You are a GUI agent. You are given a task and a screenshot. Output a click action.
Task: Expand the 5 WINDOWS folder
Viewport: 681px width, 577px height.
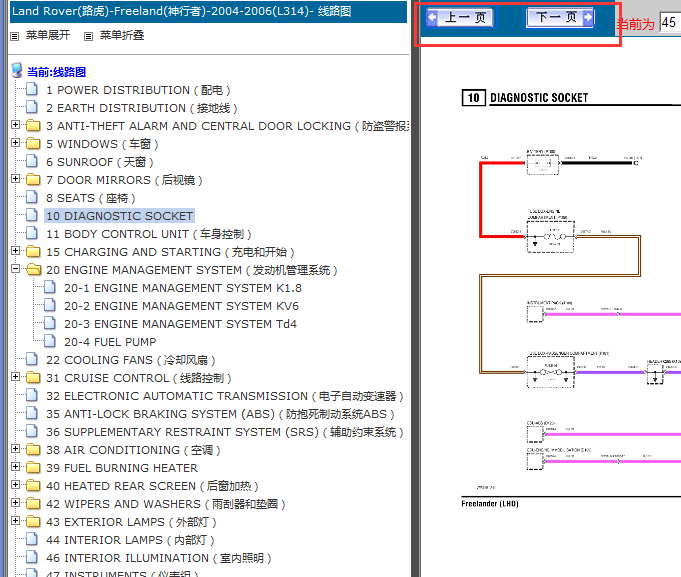tap(16, 143)
